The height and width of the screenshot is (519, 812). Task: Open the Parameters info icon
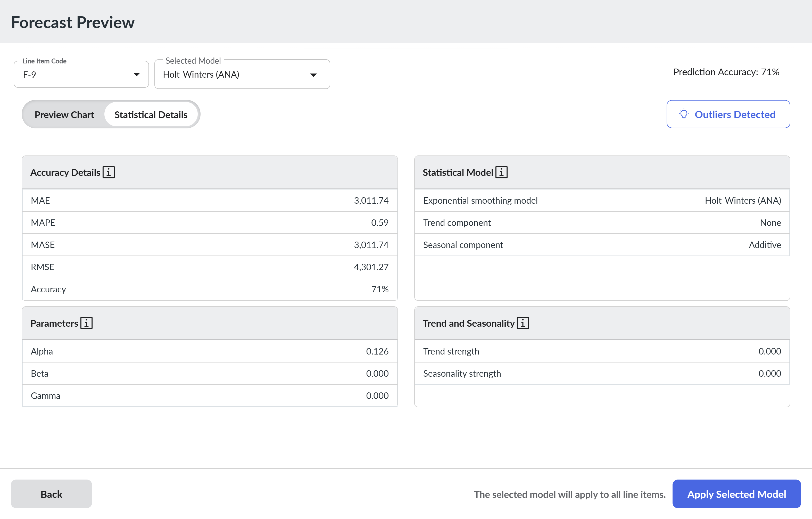point(86,323)
